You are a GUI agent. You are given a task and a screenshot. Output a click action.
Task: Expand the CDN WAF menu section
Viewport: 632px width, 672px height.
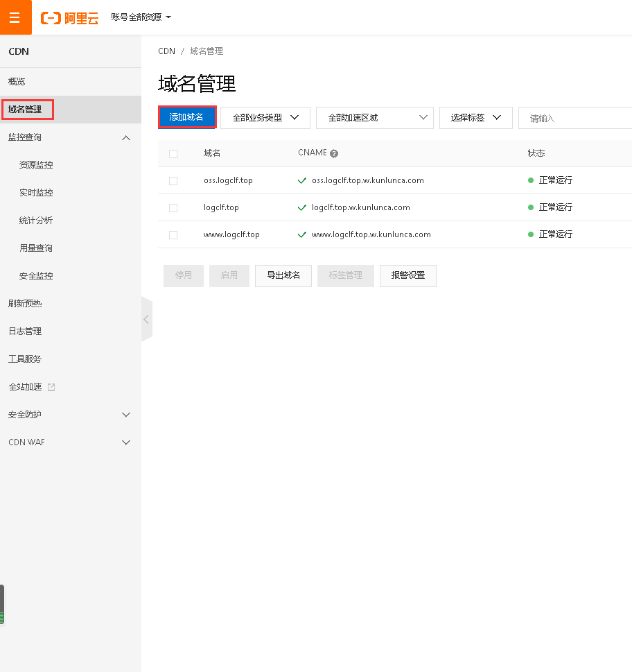pos(126,442)
